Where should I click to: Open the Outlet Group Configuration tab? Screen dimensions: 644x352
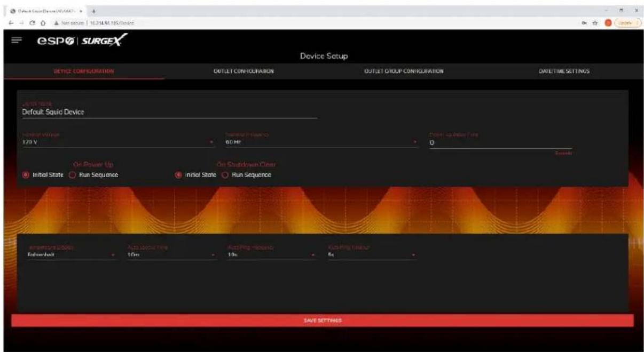(403, 71)
